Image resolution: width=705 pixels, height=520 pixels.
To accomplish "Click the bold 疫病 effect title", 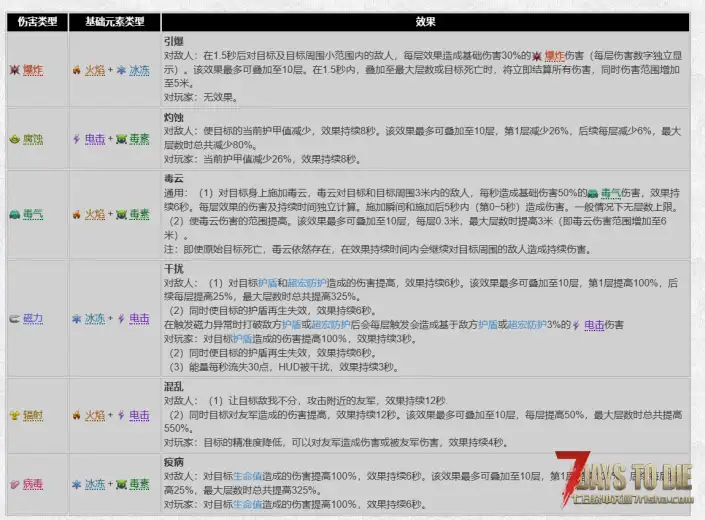I will 174,462.
